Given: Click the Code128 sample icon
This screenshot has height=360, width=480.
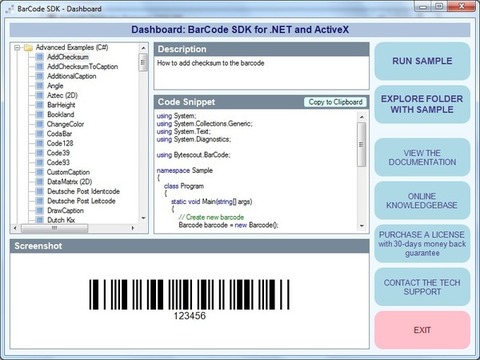Looking at the screenshot, I should click(40, 143).
